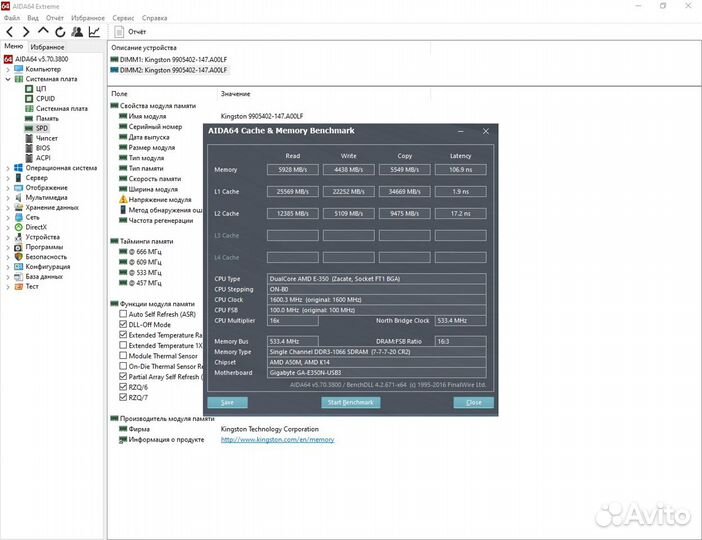702x540 pixels.
Task: Open the Отчёт menu in menu bar
Action: (55, 18)
